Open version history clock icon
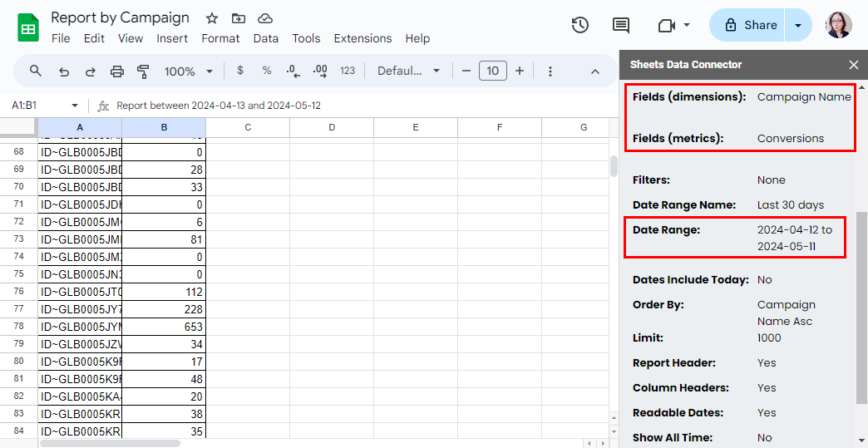Viewport: 868px width, 448px height. 580,25
